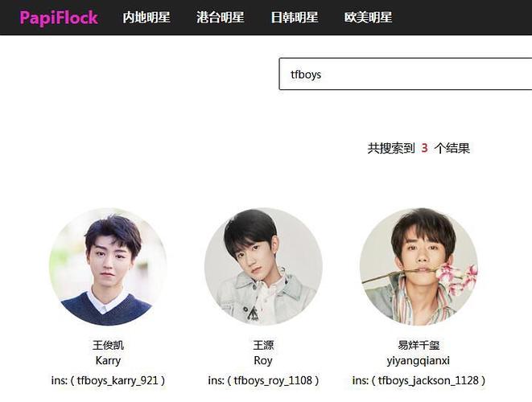Select the yiyangqianxi name label
Screen dimensions: 532x402
pos(419,361)
